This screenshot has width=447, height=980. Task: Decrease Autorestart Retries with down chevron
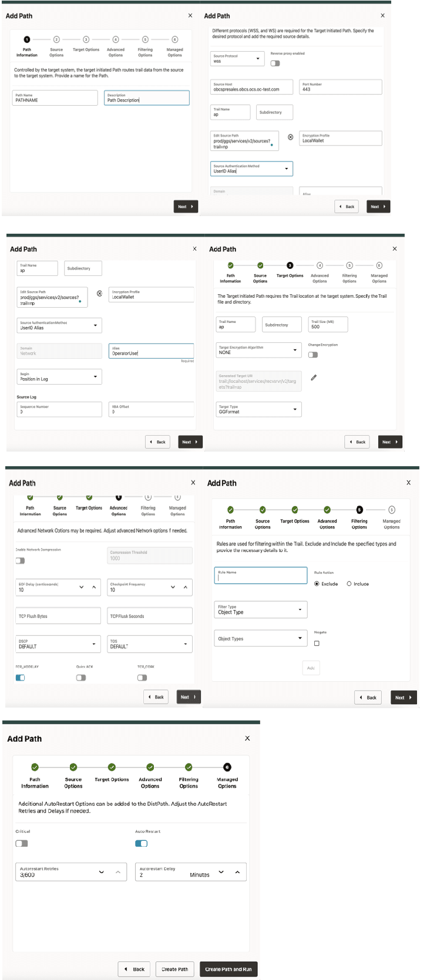point(102,872)
